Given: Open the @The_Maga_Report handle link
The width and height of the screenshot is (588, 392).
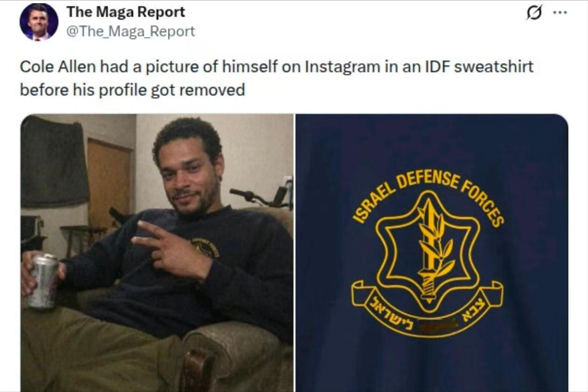Looking at the screenshot, I should pyautogui.click(x=131, y=32).
